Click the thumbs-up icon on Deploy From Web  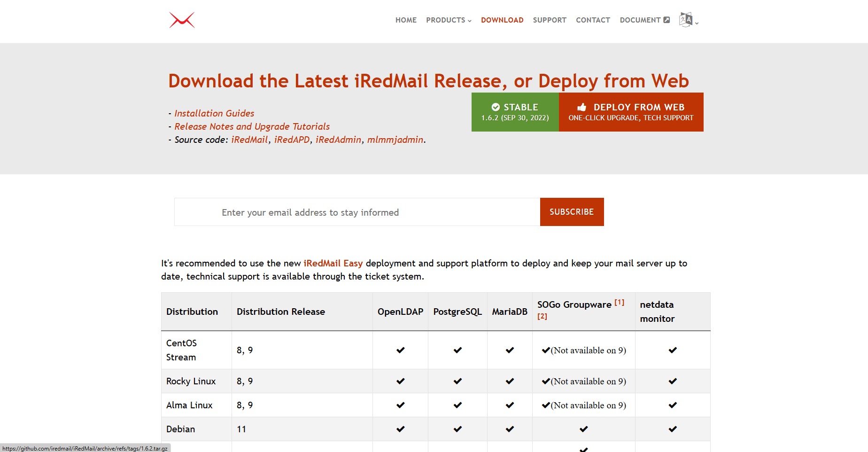click(x=582, y=107)
